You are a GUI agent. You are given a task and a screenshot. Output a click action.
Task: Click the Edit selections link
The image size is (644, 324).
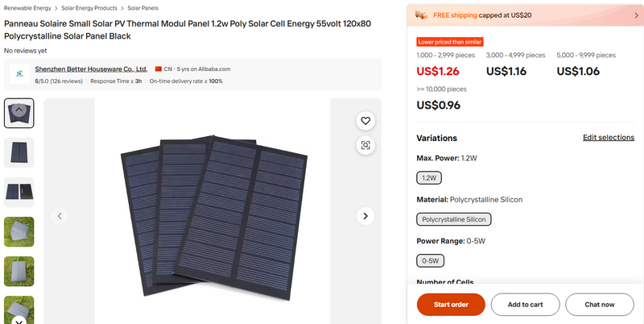(608, 138)
